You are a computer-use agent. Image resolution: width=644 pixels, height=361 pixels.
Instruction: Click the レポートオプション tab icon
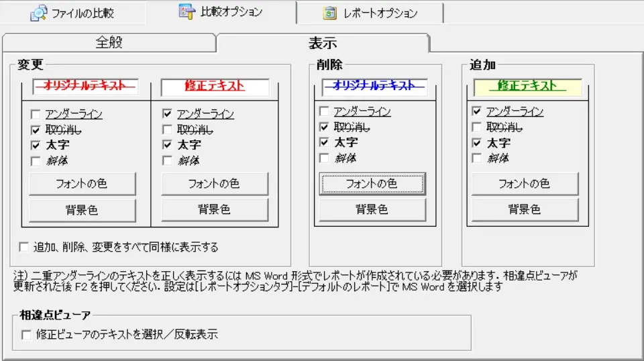pyautogui.click(x=329, y=13)
